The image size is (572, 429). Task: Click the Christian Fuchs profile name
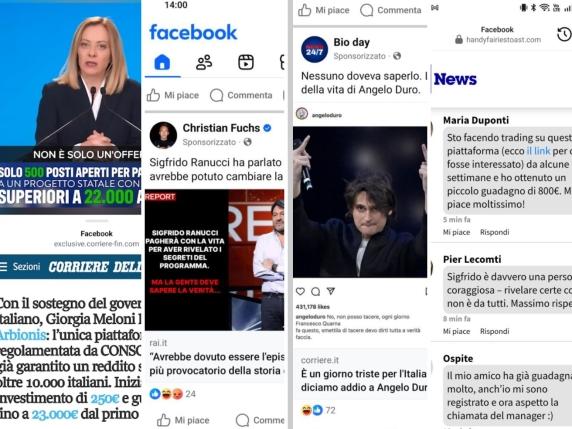(221, 128)
